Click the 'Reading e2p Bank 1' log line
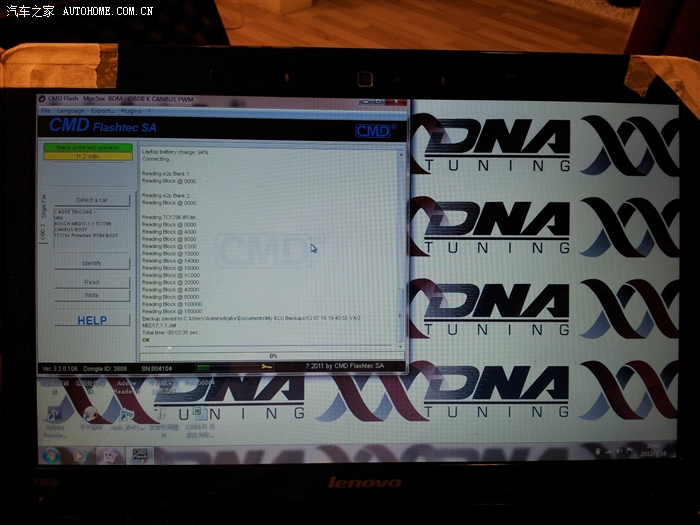The width and height of the screenshot is (700, 525). click(167, 174)
